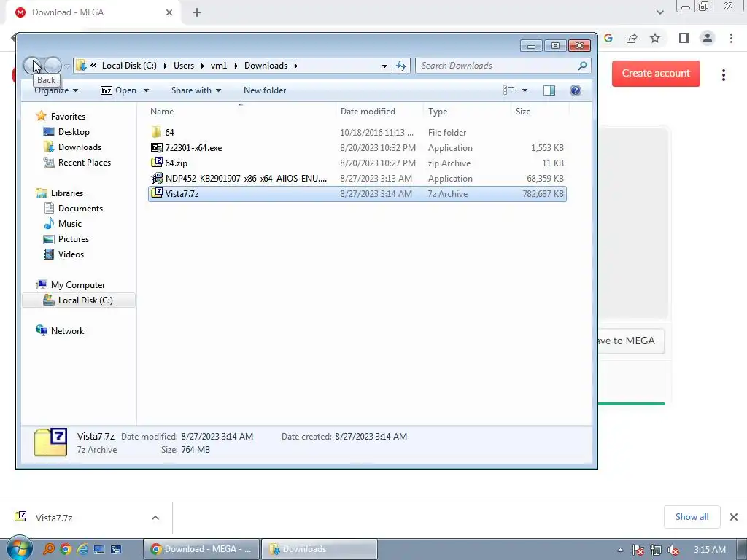Viewport: 747px width, 560px height.
Task: Open Explorer help via question mark icon
Action: tap(575, 90)
